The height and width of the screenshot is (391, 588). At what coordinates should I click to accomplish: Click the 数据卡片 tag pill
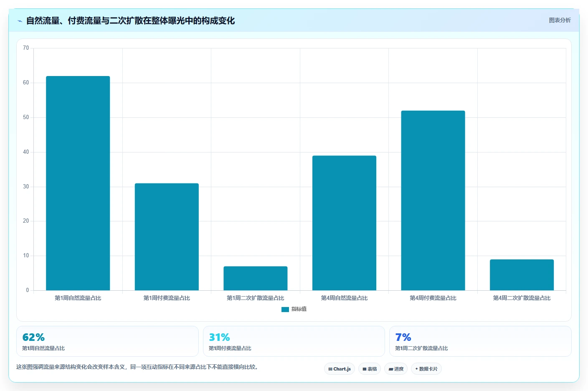pyautogui.click(x=426, y=369)
